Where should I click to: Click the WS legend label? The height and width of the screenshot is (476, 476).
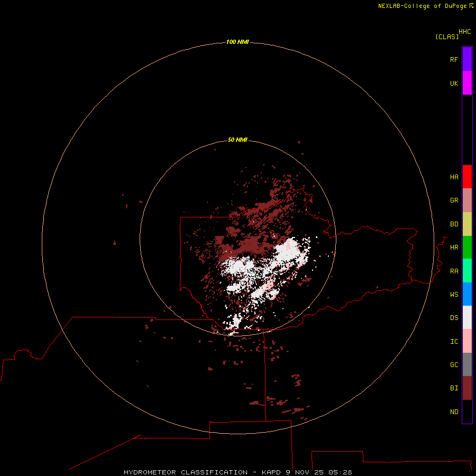coord(454,295)
